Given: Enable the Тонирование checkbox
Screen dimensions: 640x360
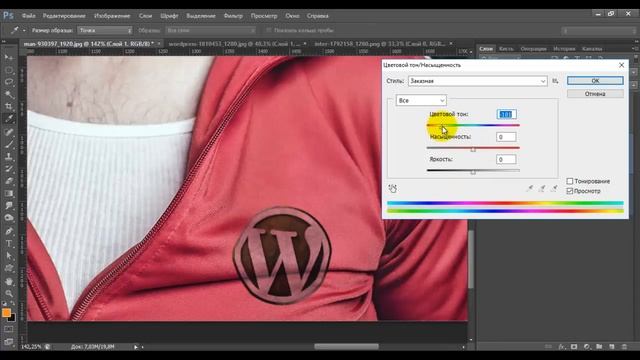Looking at the screenshot, I should (570, 181).
